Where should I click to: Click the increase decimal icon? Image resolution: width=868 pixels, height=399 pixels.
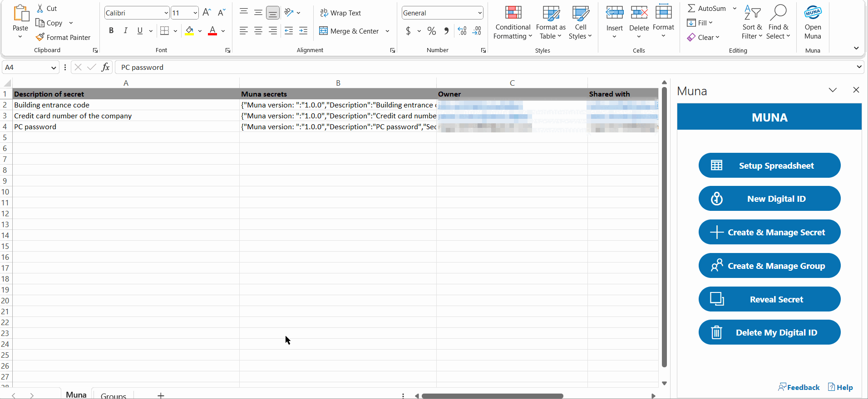(462, 31)
